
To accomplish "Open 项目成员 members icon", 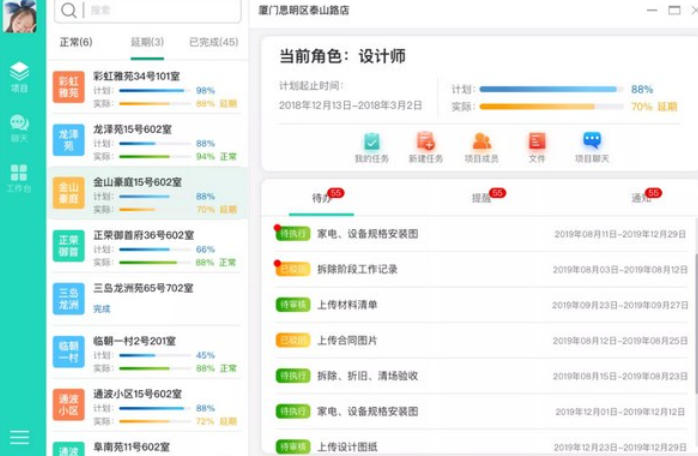I will 481,147.
